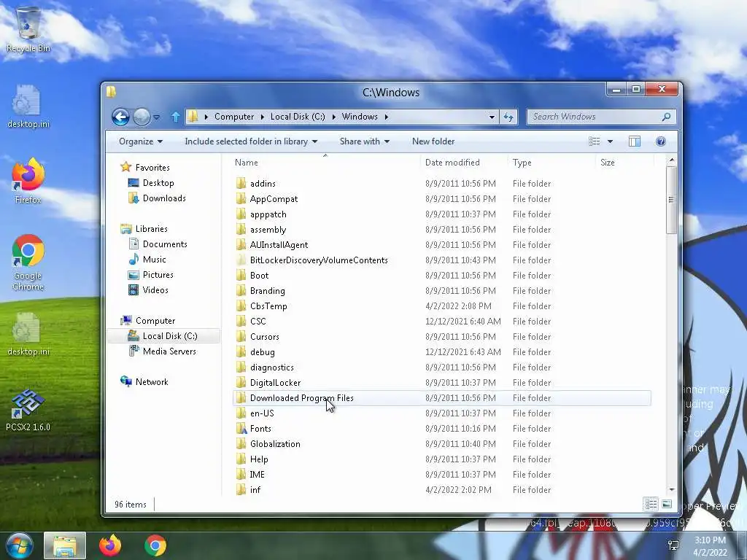Screen dimensions: 747x560
Task: Click the Forward navigation arrow button
Action: point(142,117)
